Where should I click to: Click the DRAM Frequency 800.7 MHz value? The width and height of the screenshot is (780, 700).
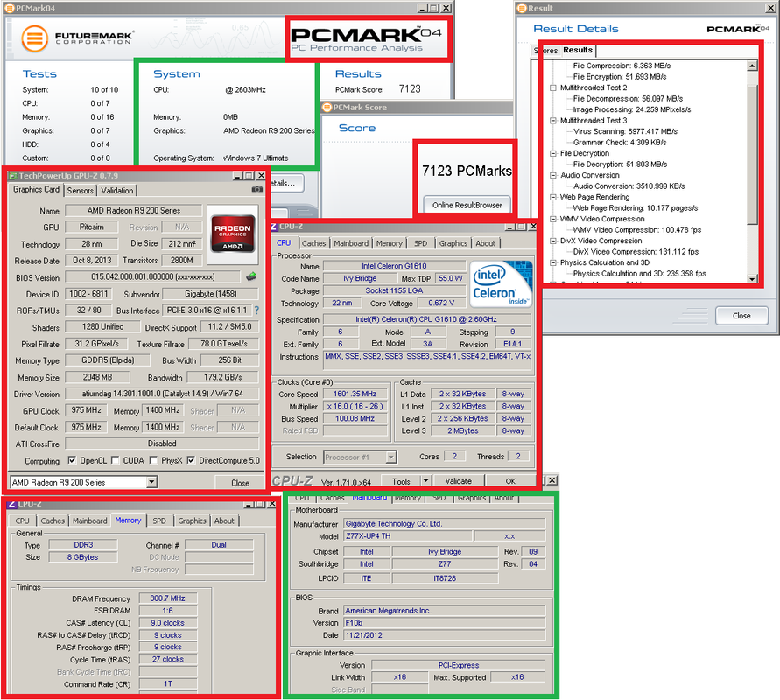[167, 598]
